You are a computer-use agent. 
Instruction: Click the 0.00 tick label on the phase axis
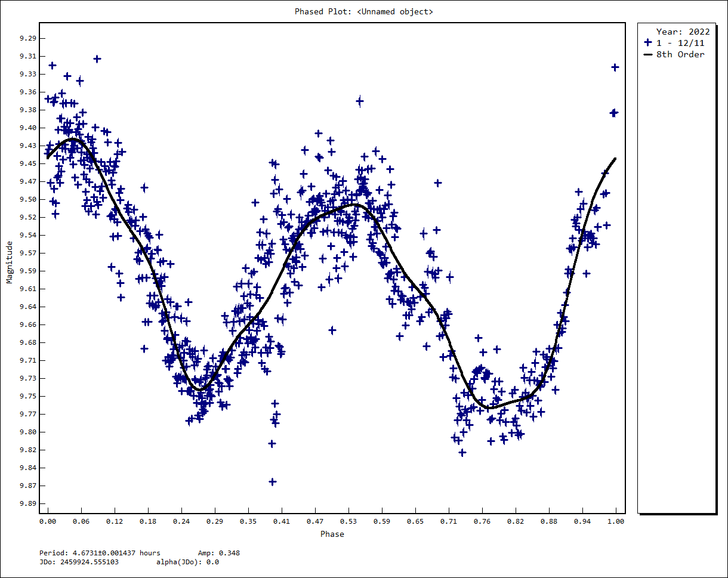click(x=48, y=521)
